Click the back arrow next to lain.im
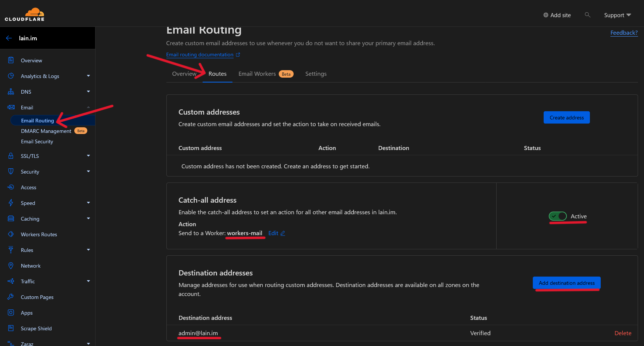This screenshot has height=346, width=644. click(x=9, y=38)
